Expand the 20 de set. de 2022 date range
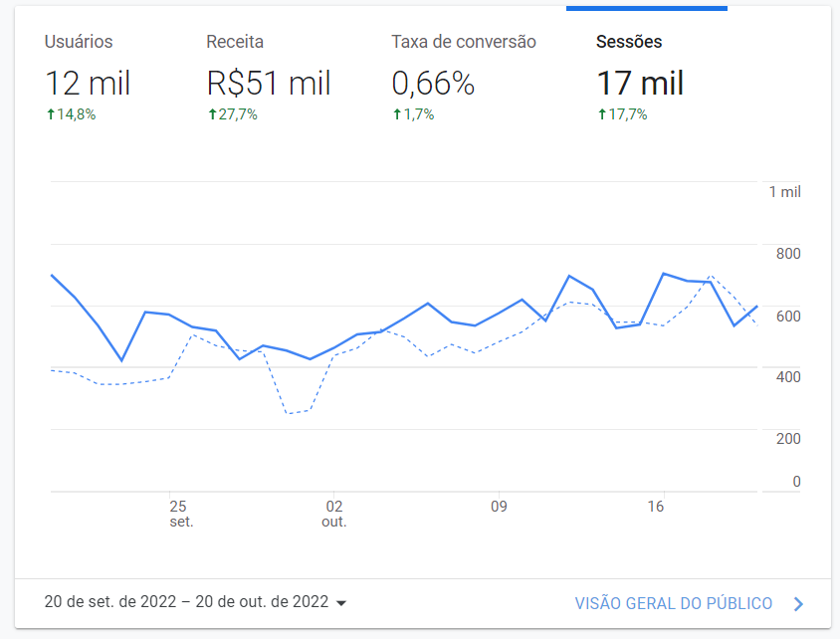The image size is (840, 639). pos(186,602)
